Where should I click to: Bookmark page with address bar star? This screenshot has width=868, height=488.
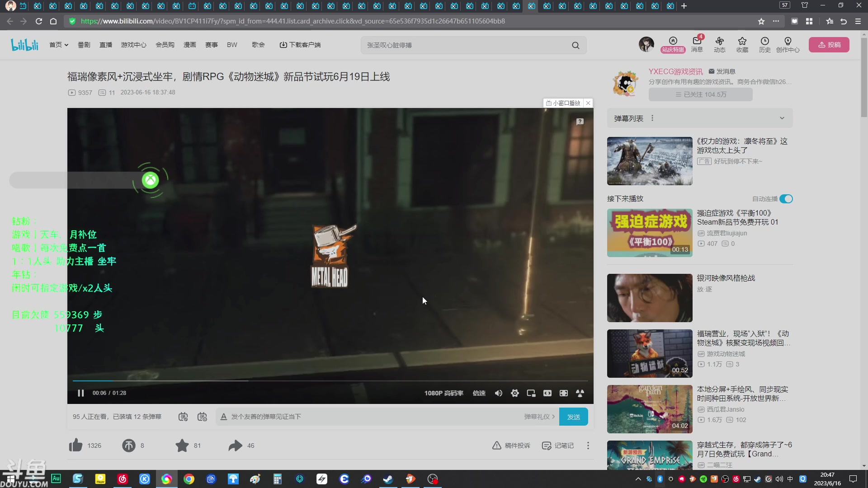tap(761, 21)
